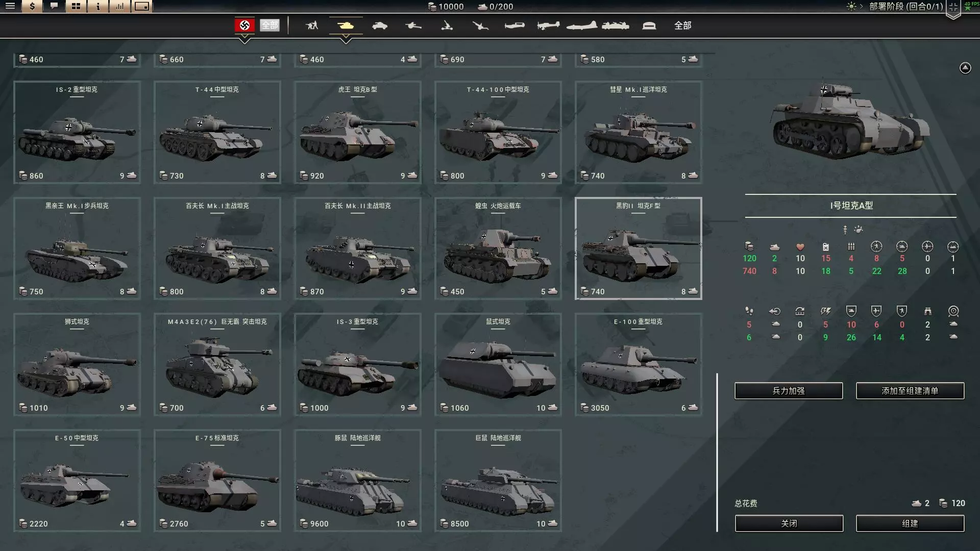Open the chat message icon
The image size is (980, 551).
(54, 7)
